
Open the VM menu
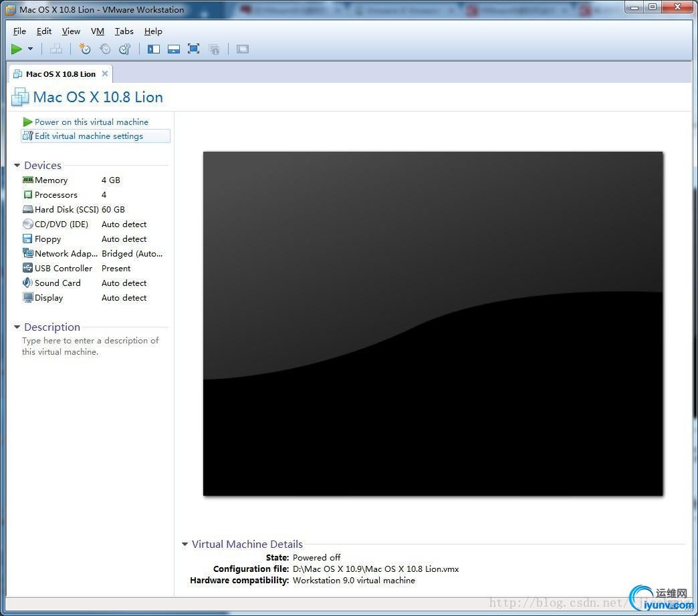(x=98, y=31)
